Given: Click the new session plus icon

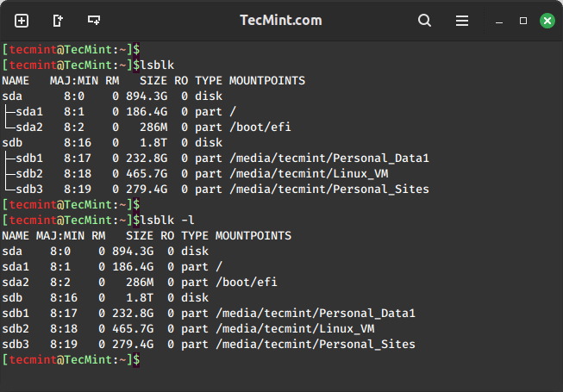Looking at the screenshot, I should (22, 21).
